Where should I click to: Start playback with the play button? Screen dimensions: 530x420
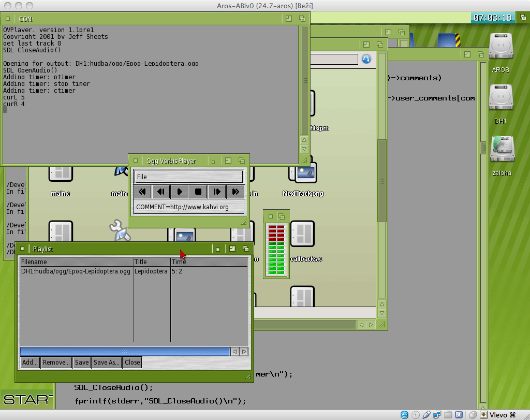(x=180, y=192)
